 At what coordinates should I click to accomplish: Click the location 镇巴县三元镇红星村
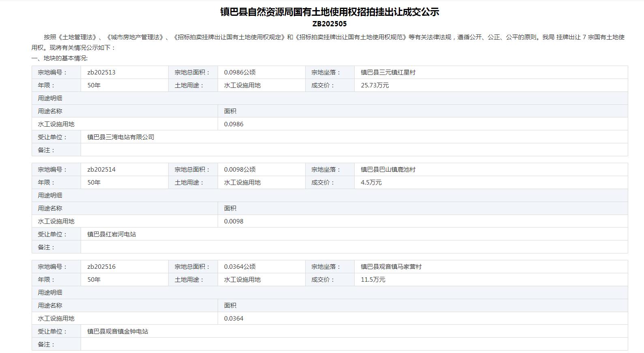[388, 72]
